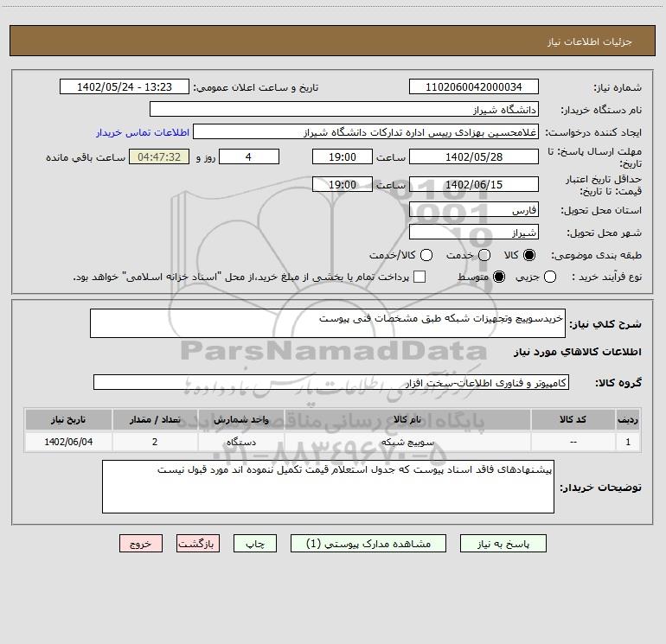Click the خروج exit button
666x644 pixels.
[x=141, y=544]
